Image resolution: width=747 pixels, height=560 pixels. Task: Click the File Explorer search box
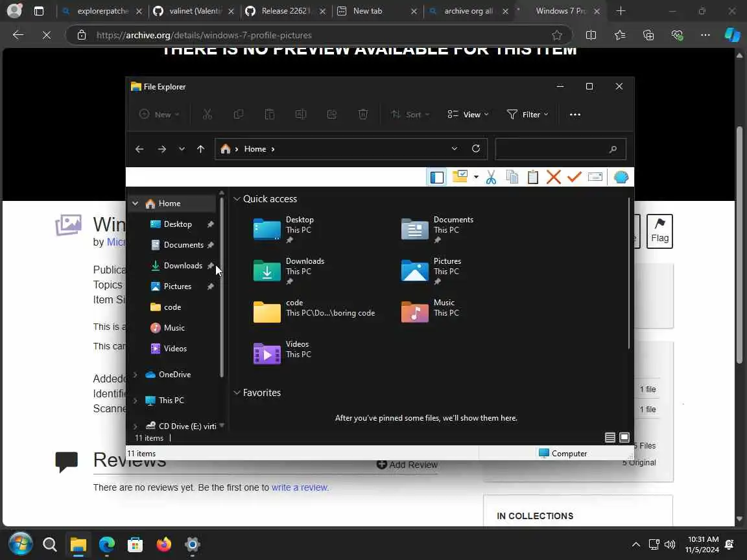coord(560,149)
